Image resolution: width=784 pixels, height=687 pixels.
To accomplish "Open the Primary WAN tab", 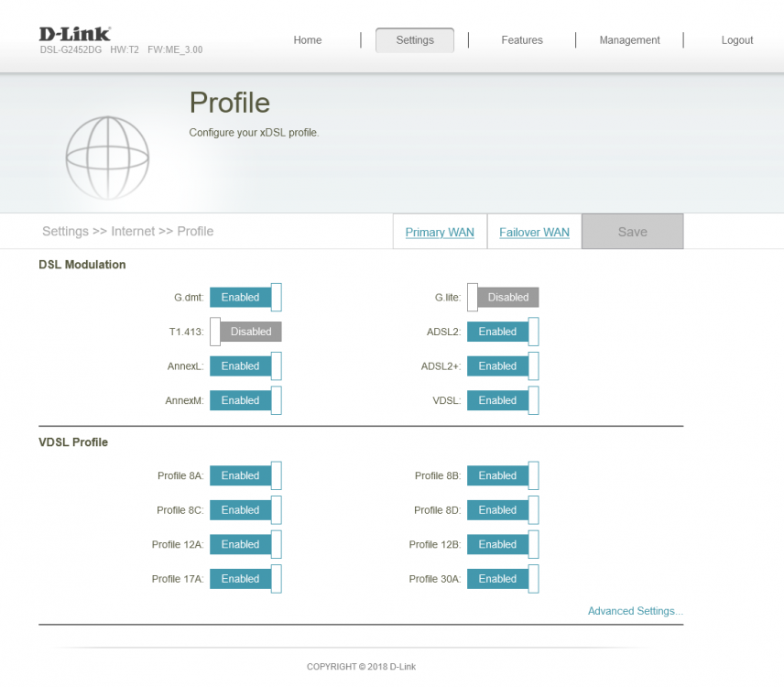I will 440,232.
